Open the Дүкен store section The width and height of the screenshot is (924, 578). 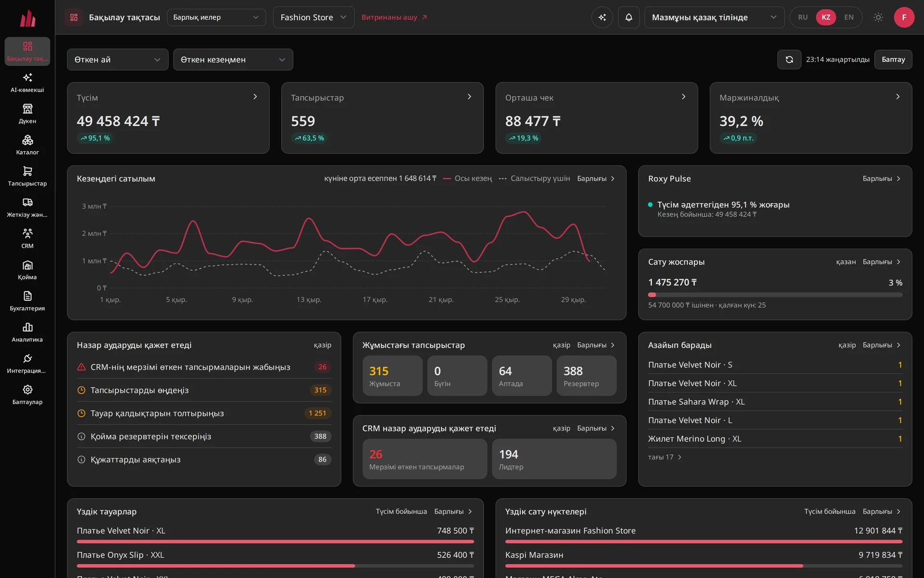pos(27,114)
